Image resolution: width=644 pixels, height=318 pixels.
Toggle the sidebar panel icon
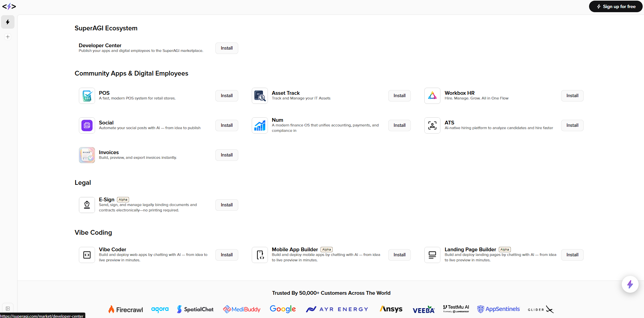pyautogui.click(x=8, y=309)
